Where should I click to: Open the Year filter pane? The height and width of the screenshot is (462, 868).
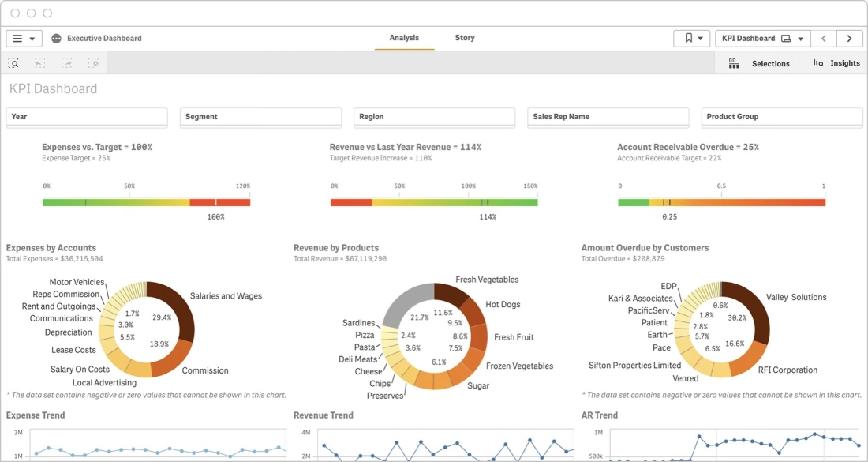point(87,118)
